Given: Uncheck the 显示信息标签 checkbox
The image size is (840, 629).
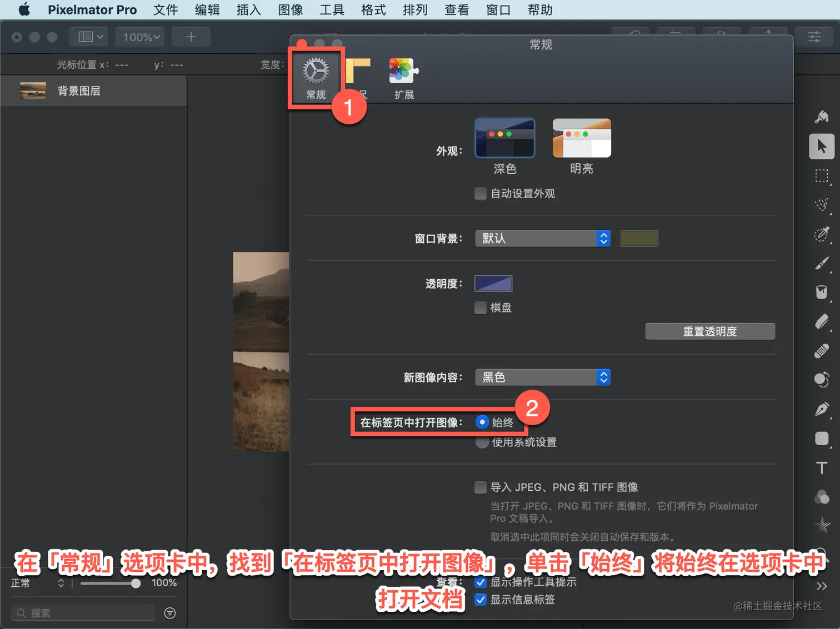Looking at the screenshot, I should [x=481, y=600].
